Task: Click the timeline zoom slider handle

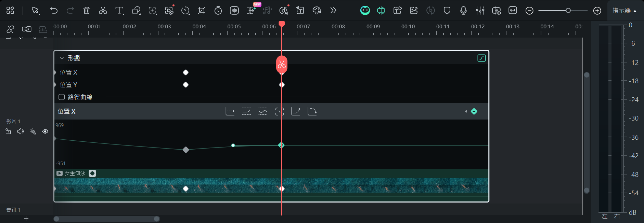Action: [568, 11]
